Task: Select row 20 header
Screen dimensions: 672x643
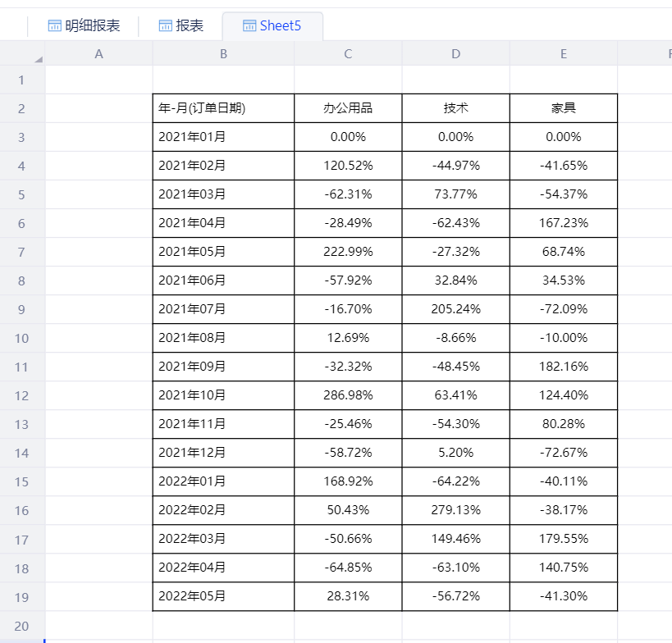Action: point(21,626)
